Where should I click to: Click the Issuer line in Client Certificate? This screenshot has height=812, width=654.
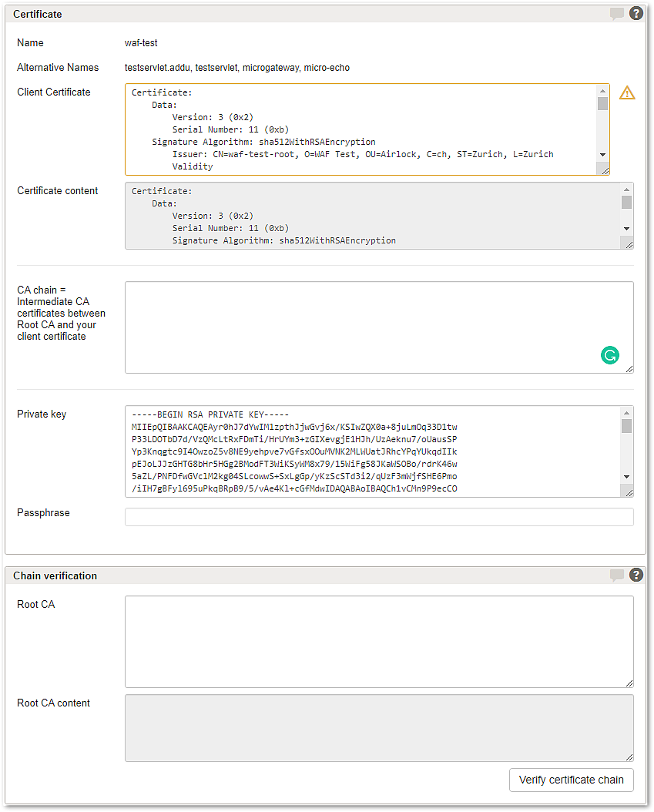click(363, 154)
